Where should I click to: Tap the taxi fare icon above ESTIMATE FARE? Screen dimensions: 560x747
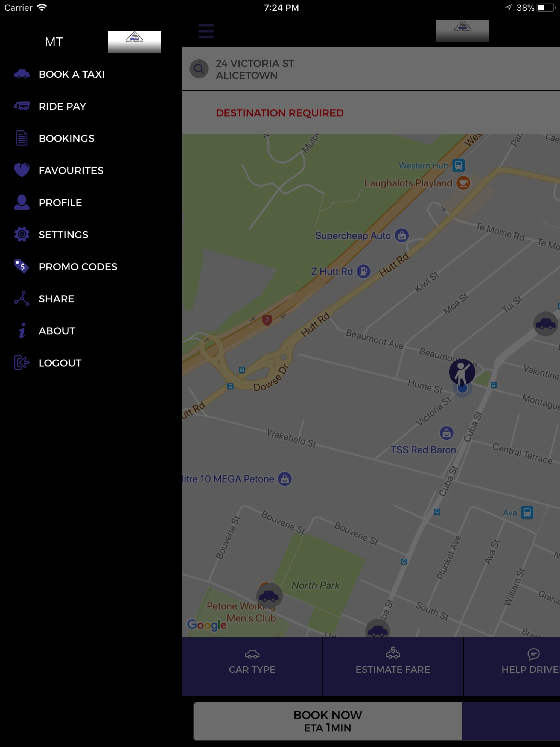point(393,652)
